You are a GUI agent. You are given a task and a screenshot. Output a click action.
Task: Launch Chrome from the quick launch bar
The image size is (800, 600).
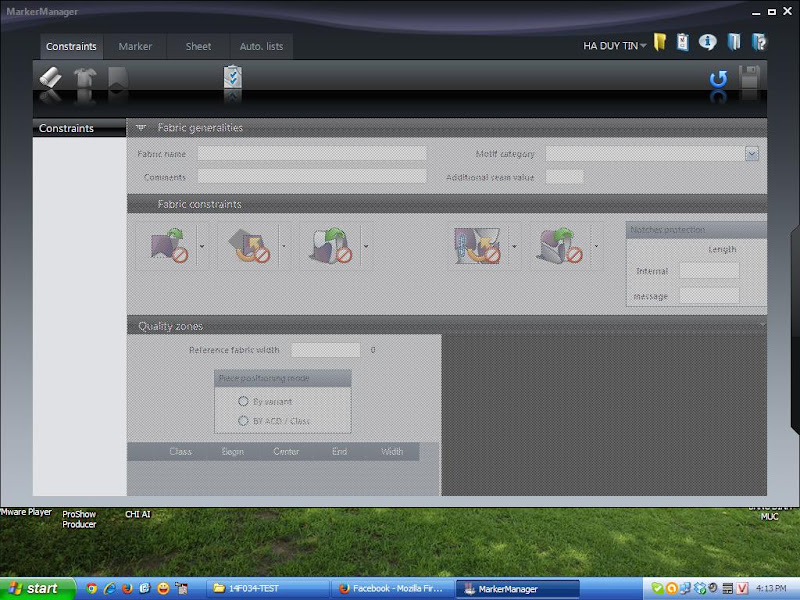92,589
